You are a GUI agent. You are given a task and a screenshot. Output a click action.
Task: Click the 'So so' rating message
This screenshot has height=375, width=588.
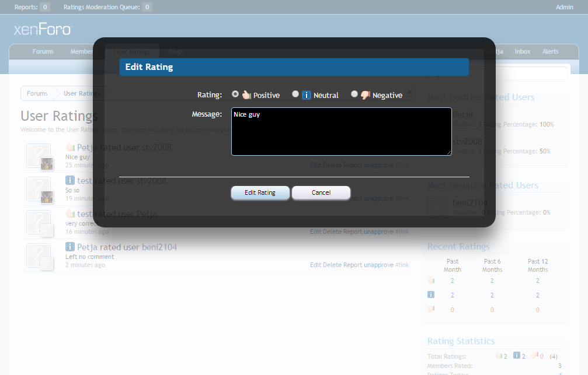tap(72, 190)
